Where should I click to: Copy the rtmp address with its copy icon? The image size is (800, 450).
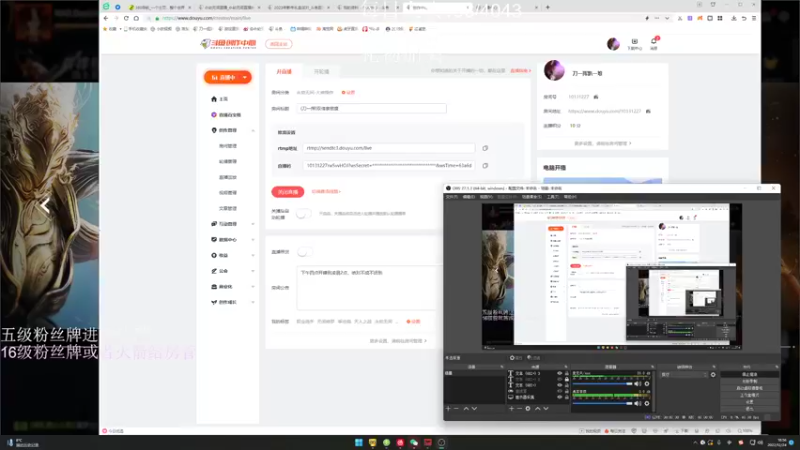(485, 148)
